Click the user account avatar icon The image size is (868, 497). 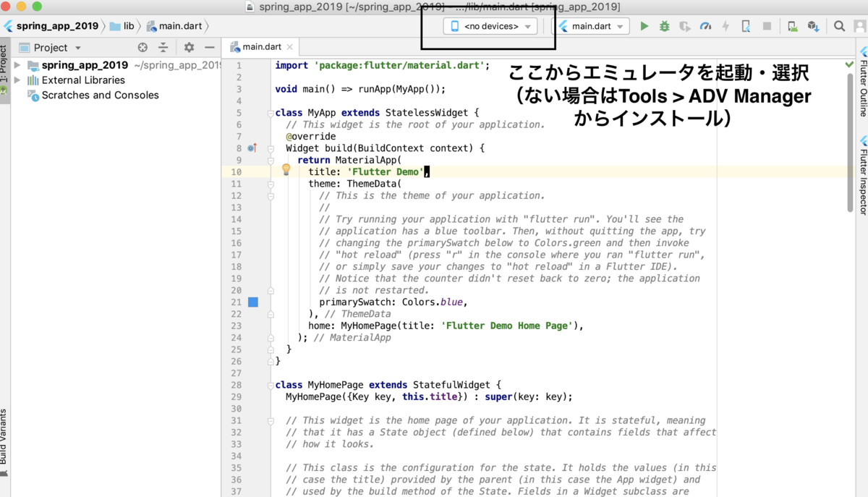[859, 26]
